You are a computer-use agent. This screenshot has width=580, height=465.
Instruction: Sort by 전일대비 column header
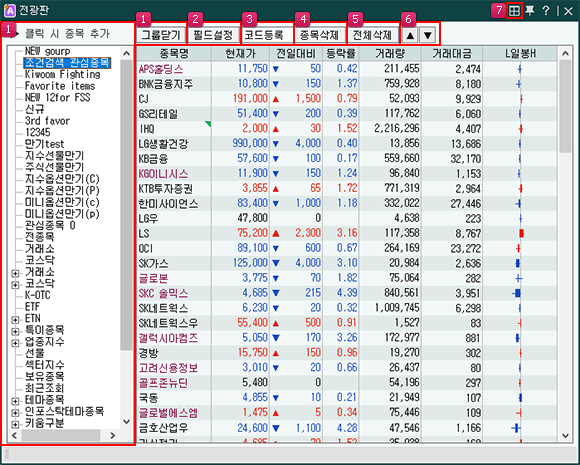(x=296, y=54)
